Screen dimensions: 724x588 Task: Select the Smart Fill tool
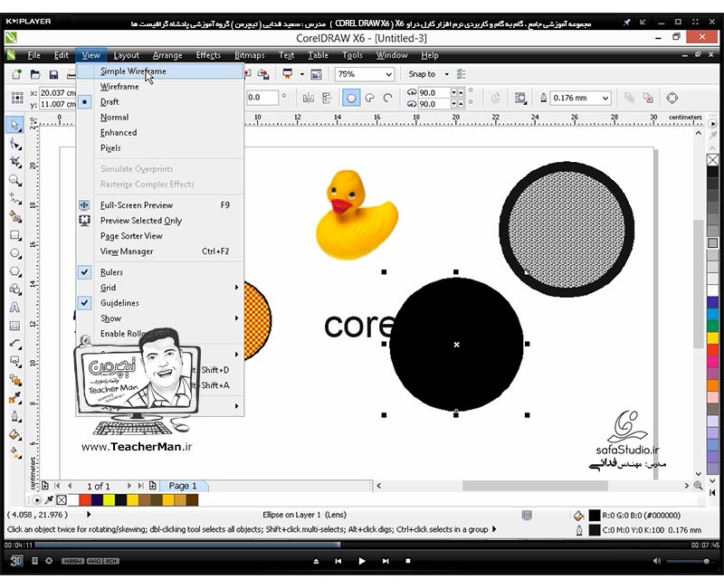(14, 217)
